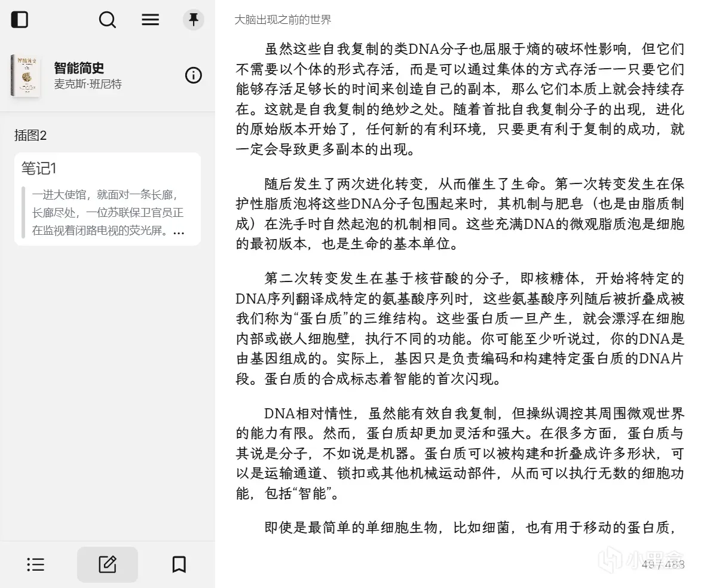704x588 pixels.
Task: Open the 笔记1 note card
Action: [108, 200]
